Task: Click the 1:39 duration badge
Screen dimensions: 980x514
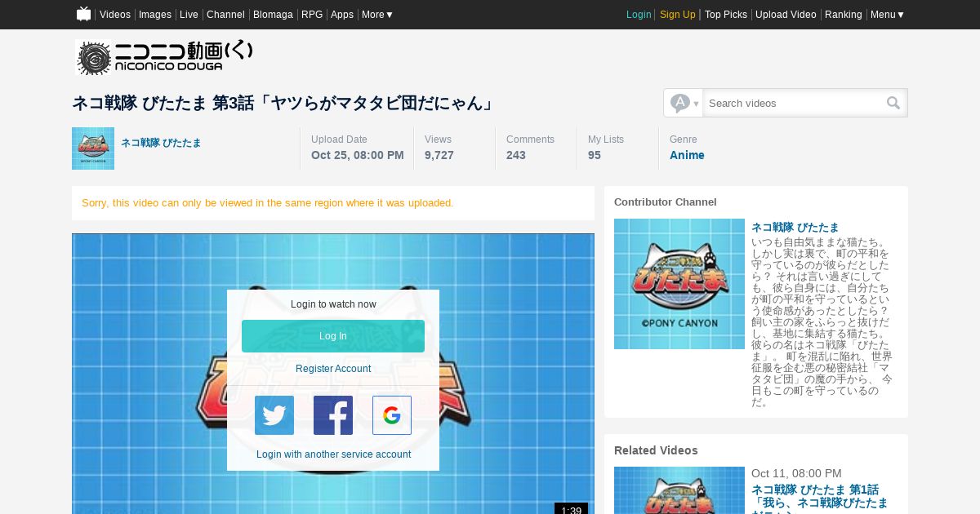Action: 571,509
